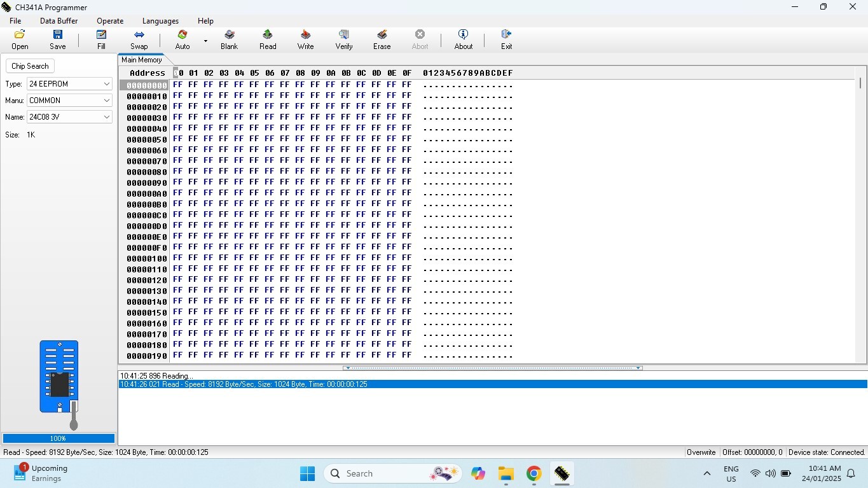The width and height of the screenshot is (868, 488).
Task: Click the Exit toolbar icon
Action: tap(506, 39)
